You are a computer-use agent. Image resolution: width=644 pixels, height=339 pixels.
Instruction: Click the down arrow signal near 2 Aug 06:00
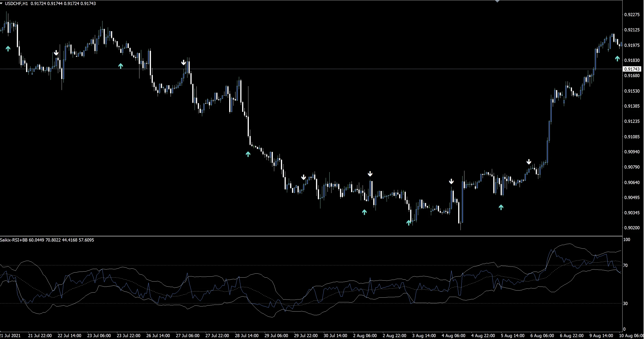(x=370, y=173)
